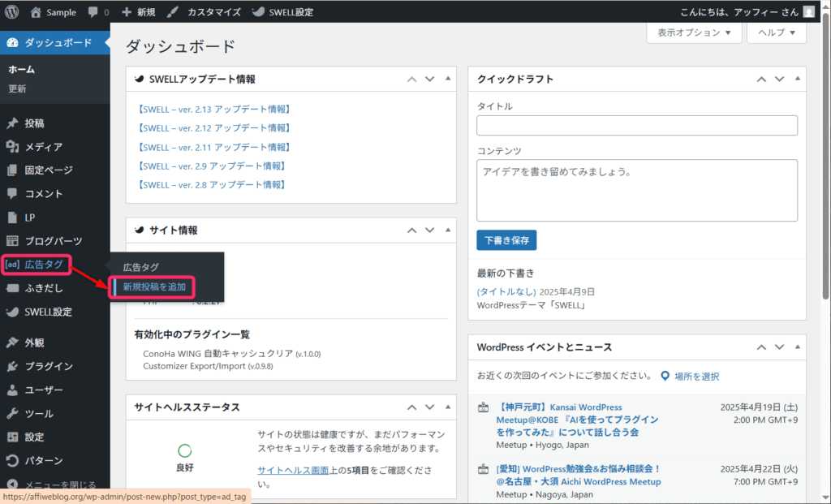Open ユーザー menu icon
This screenshot has height=504, width=831.
pos(12,390)
